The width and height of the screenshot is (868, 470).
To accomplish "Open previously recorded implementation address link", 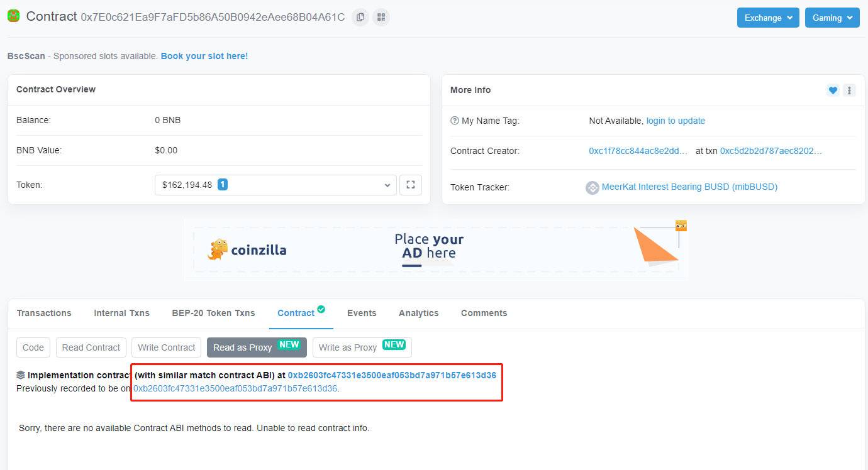I will 235,388.
